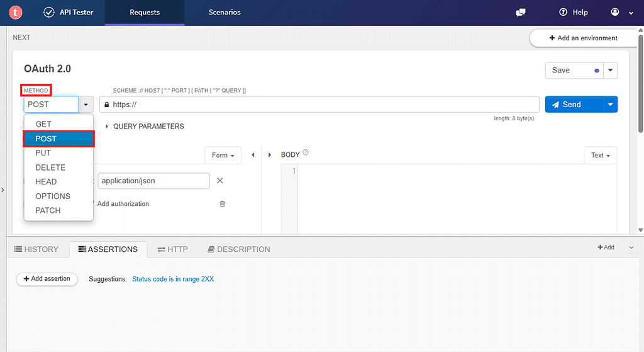Viewport: 644px width, 352px height.
Task: Toggle the method dropdown arrow
Action: pos(86,105)
